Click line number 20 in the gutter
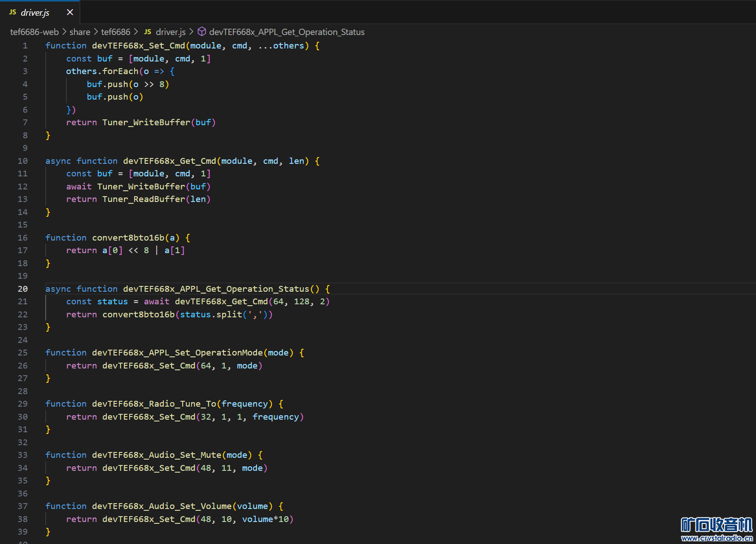This screenshot has width=756, height=544. (x=22, y=289)
